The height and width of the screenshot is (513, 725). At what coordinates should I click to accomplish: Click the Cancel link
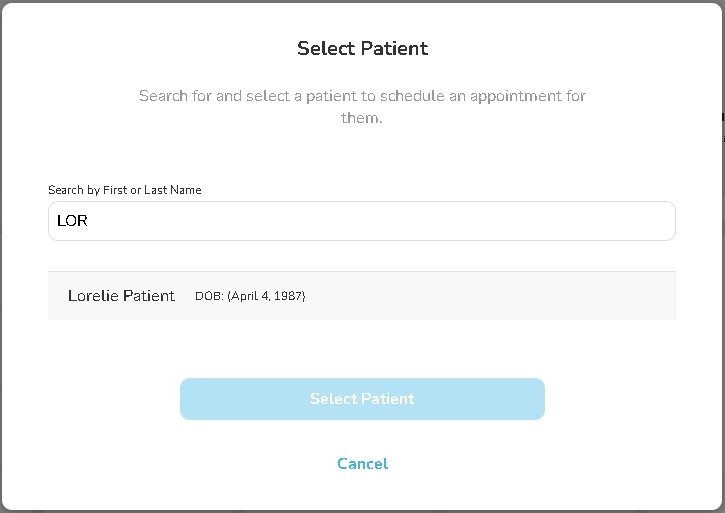(x=362, y=463)
